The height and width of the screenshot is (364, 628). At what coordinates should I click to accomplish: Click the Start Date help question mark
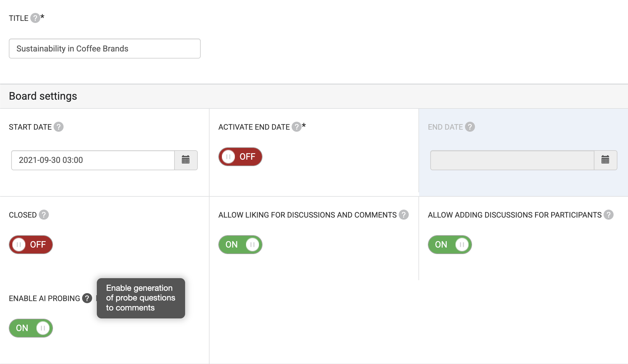click(59, 127)
